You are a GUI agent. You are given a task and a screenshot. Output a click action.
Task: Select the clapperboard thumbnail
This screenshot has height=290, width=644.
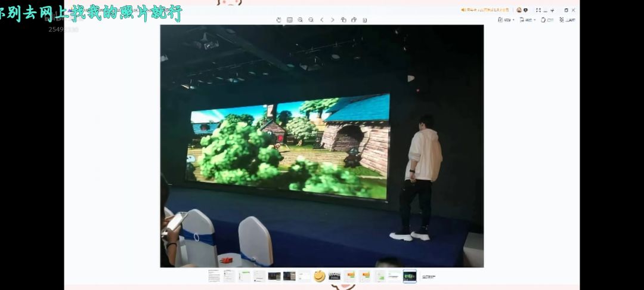(335, 276)
